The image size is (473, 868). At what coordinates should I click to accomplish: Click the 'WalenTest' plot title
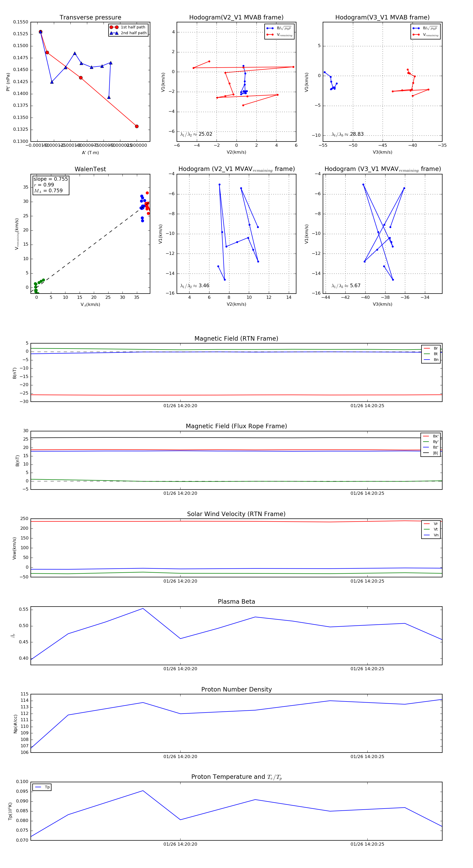[90, 169]
